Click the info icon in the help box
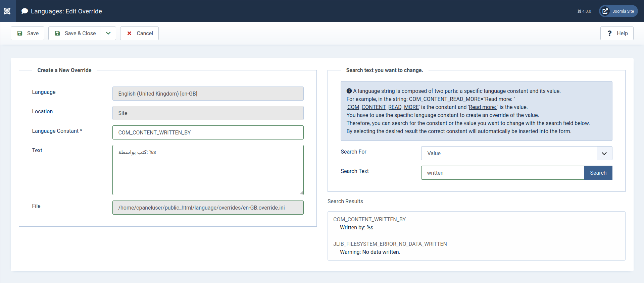The width and height of the screenshot is (644, 283). pyautogui.click(x=349, y=91)
